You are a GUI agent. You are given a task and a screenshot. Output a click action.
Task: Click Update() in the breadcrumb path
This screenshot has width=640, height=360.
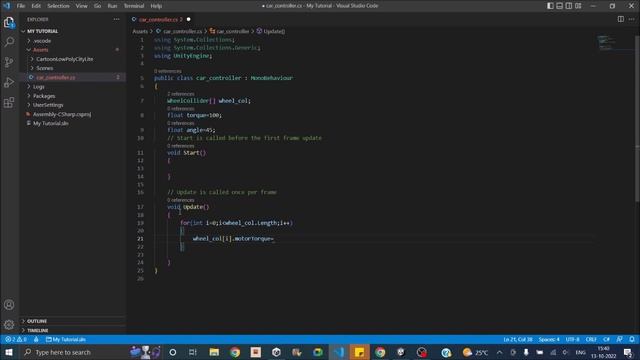tap(274, 31)
